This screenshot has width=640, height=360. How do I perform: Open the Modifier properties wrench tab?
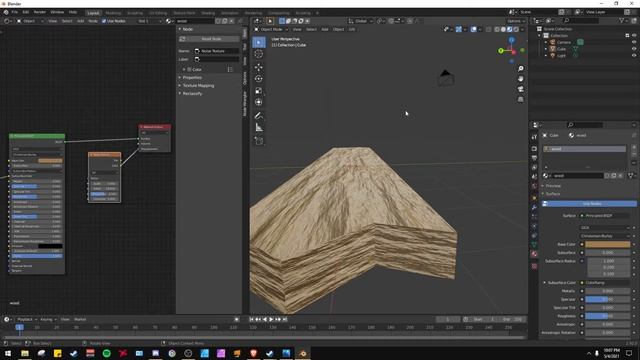pos(534,207)
